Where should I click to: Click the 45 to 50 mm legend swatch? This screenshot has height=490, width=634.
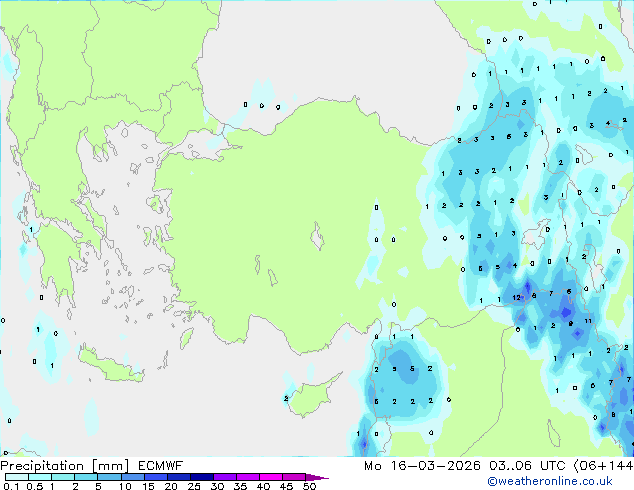(x=294, y=477)
